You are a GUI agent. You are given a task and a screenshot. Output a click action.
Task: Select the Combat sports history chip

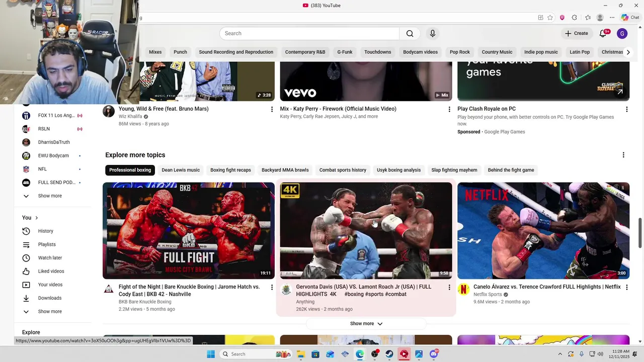pos(343,170)
